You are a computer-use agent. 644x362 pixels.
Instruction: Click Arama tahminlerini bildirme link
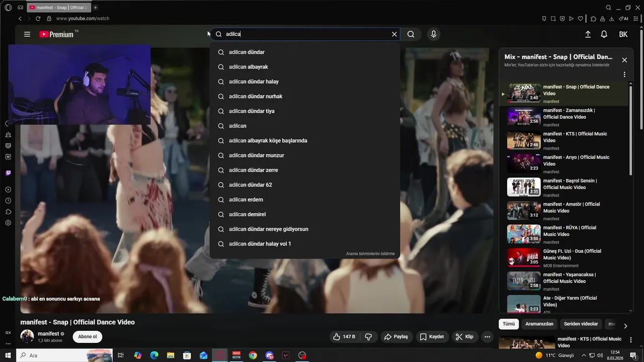[x=370, y=254]
